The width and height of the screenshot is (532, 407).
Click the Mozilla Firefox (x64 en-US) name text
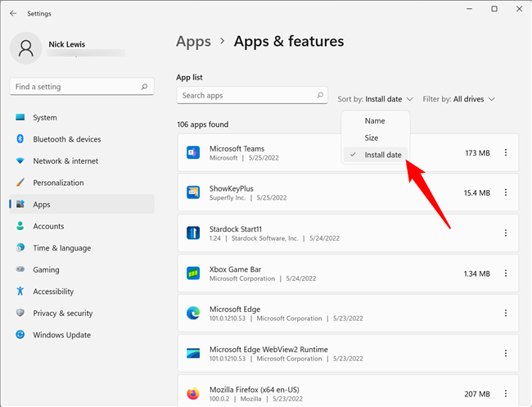tap(255, 389)
